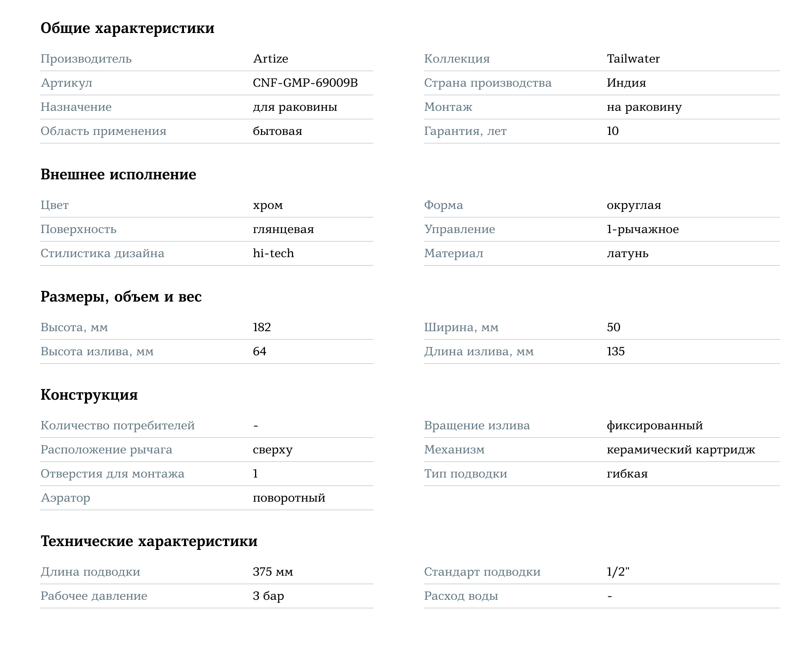
Task: Click the 'Рабочее давление' value '3 бар'
Action: [269, 596]
